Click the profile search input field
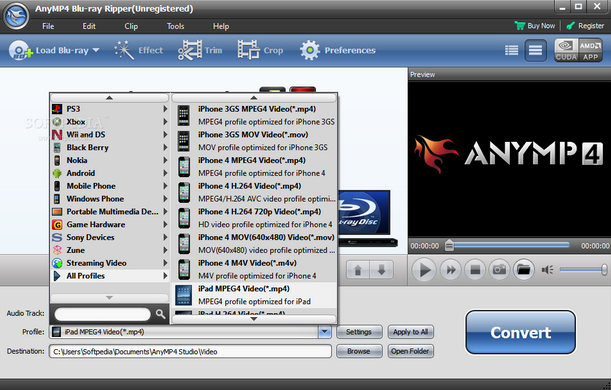The height and width of the screenshot is (390, 611). click(x=102, y=314)
